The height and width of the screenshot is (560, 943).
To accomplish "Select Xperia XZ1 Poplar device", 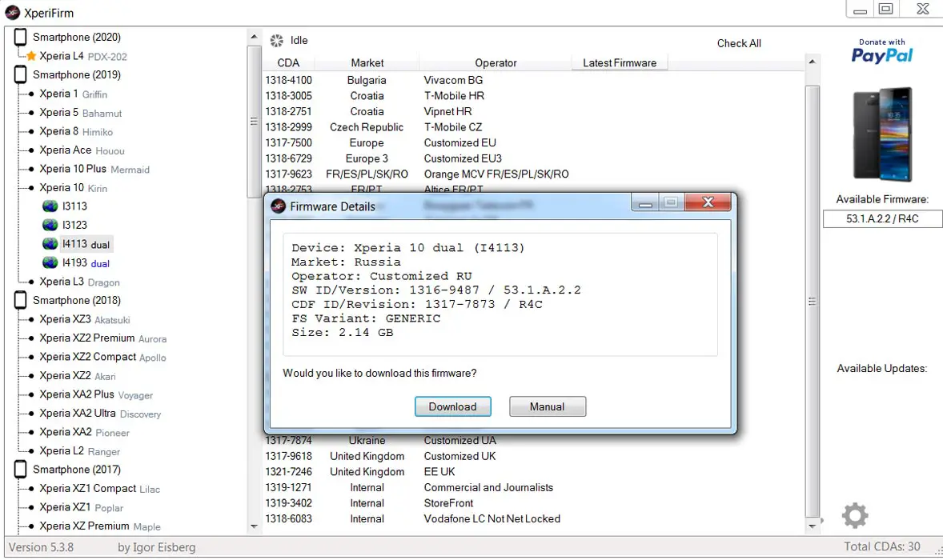I will (81, 507).
